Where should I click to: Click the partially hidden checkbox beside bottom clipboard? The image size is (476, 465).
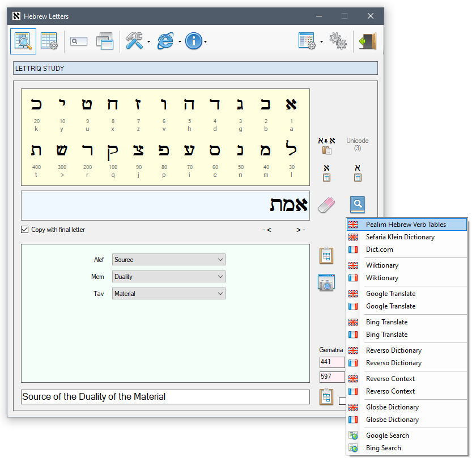[342, 401]
